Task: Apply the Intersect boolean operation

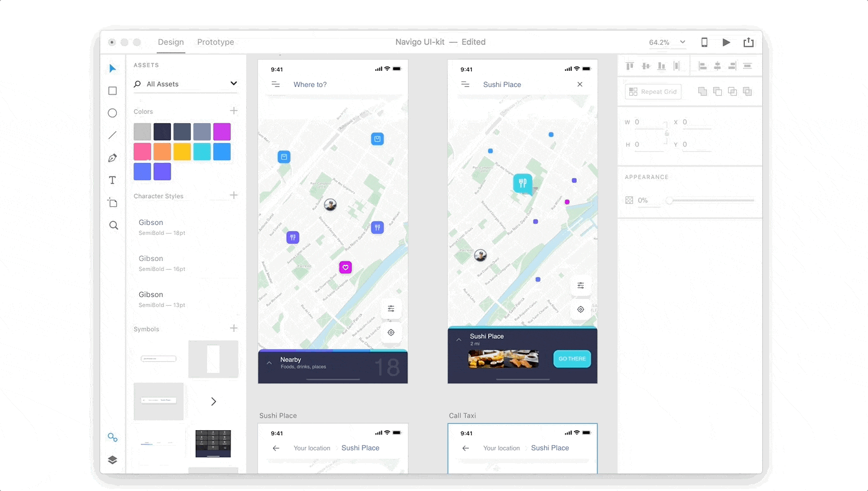Action: 732,91
